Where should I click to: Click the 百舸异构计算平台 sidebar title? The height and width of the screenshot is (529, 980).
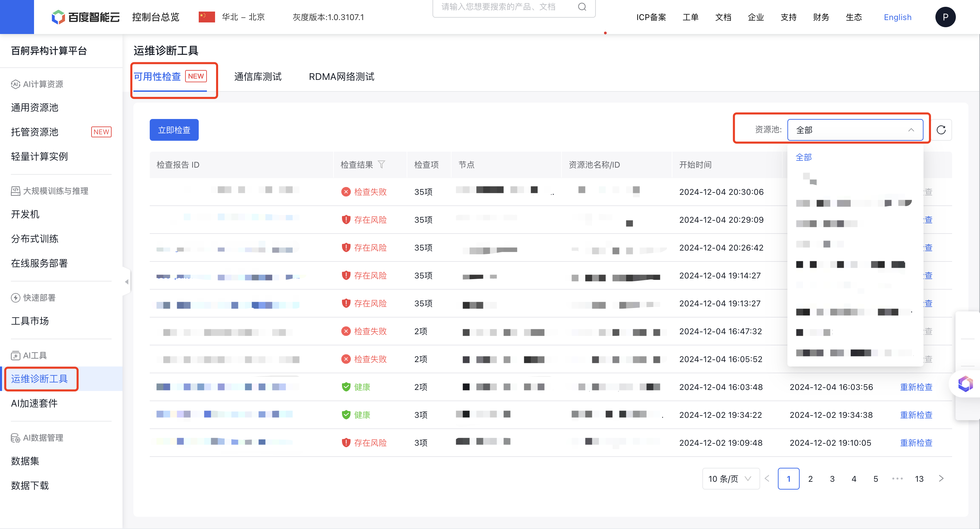coord(49,51)
